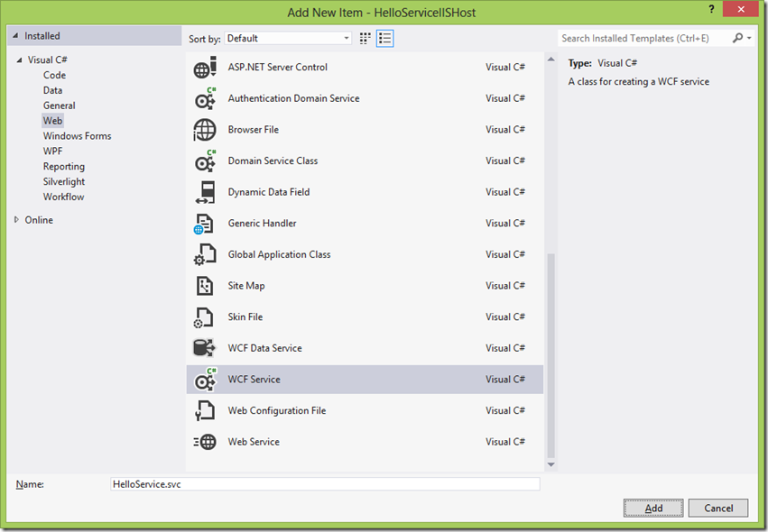The image size is (768, 532).
Task: Pick the Dynamic Data Field template name
Action: tap(269, 192)
